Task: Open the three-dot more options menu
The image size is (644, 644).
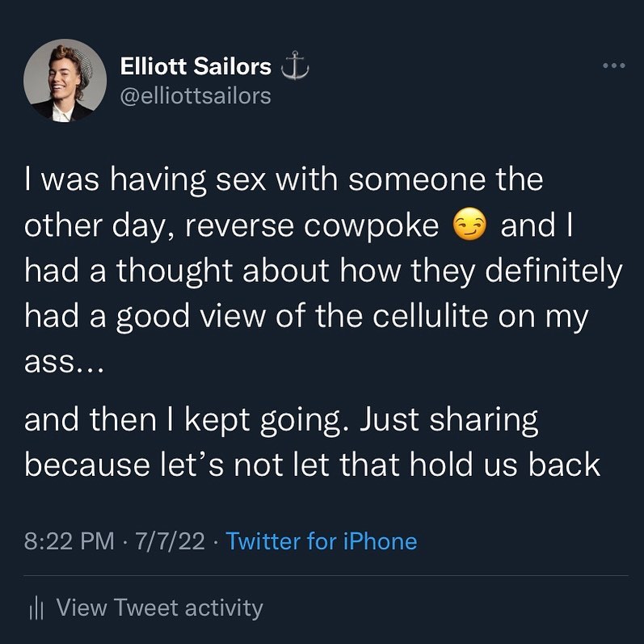Action: 614,65
